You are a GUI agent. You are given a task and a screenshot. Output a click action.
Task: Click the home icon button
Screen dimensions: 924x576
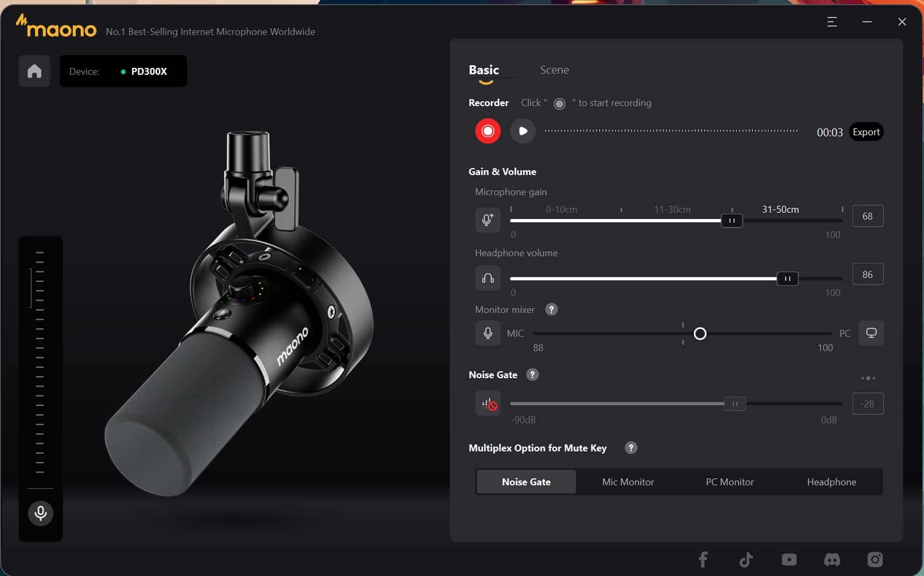(x=34, y=71)
